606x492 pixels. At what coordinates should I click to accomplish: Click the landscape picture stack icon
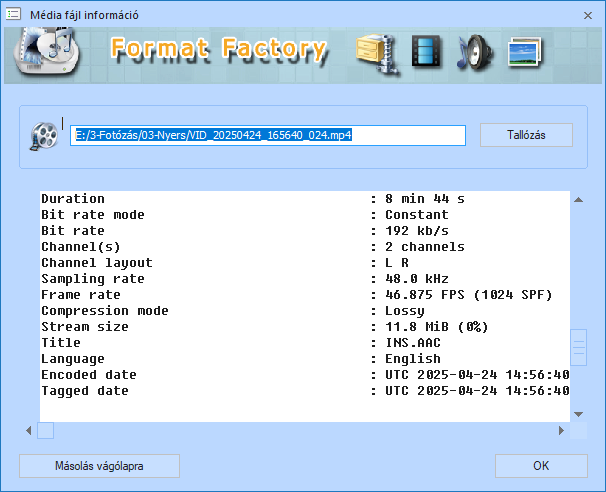pos(525,52)
